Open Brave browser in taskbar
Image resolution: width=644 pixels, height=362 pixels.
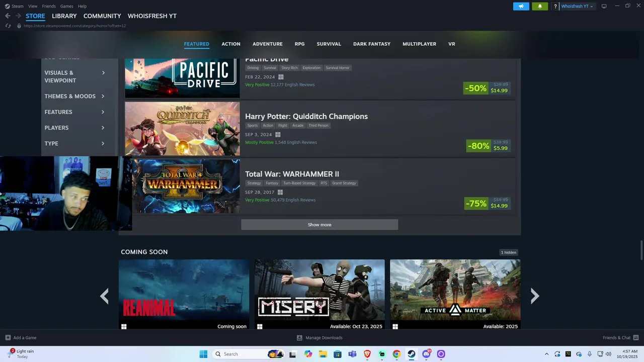pos(367,354)
